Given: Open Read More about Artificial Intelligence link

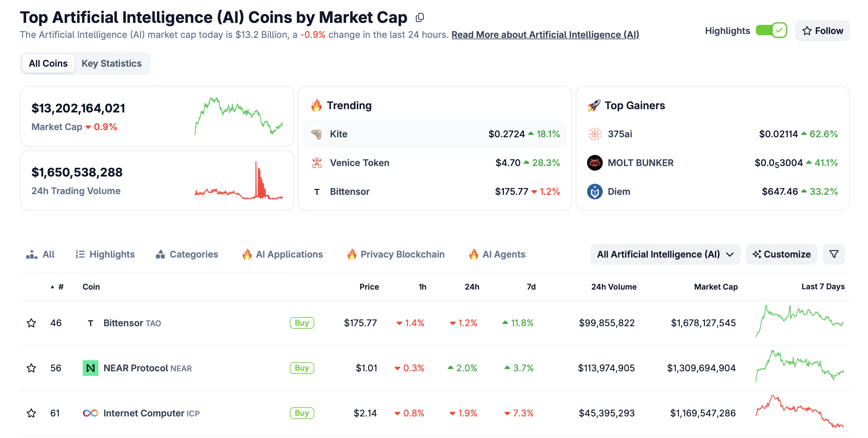Looking at the screenshot, I should click(x=545, y=35).
